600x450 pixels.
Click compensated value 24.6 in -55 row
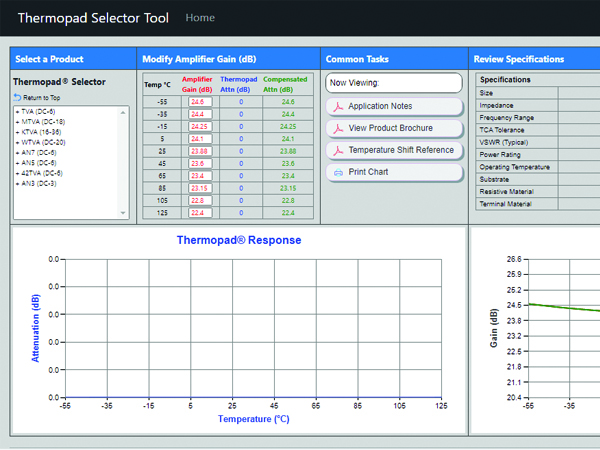[x=288, y=102]
